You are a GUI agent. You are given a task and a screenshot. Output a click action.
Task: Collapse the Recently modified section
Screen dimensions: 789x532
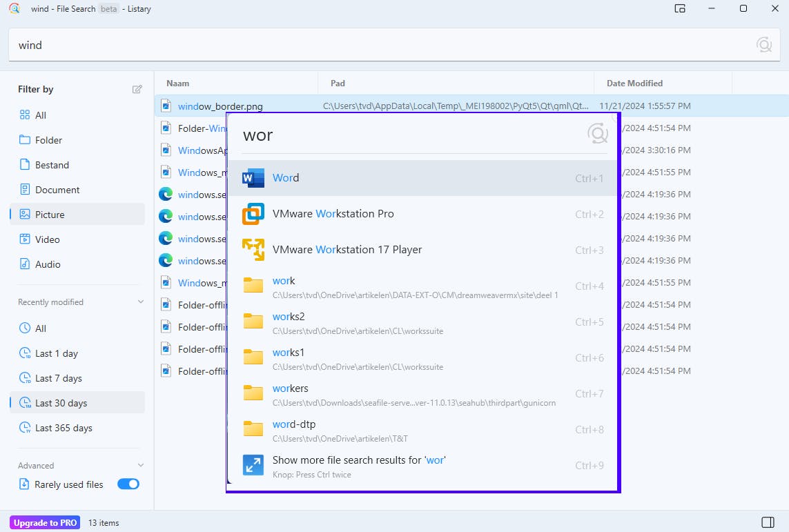(x=141, y=302)
